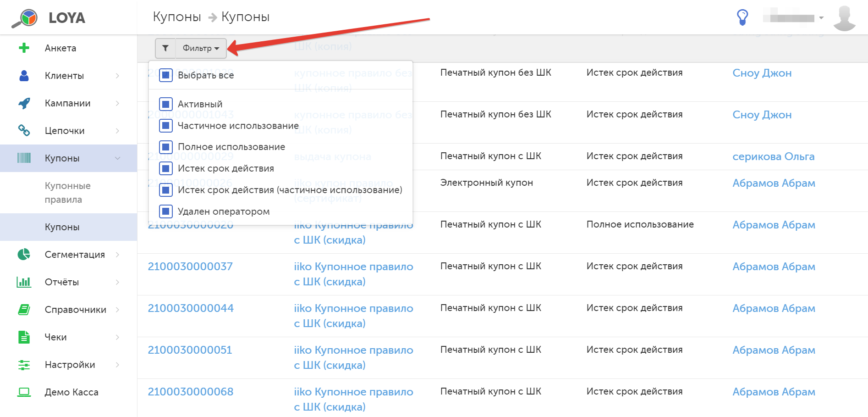Toggle the Удален оператором checkbox
868x417 pixels.
(x=166, y=211)
